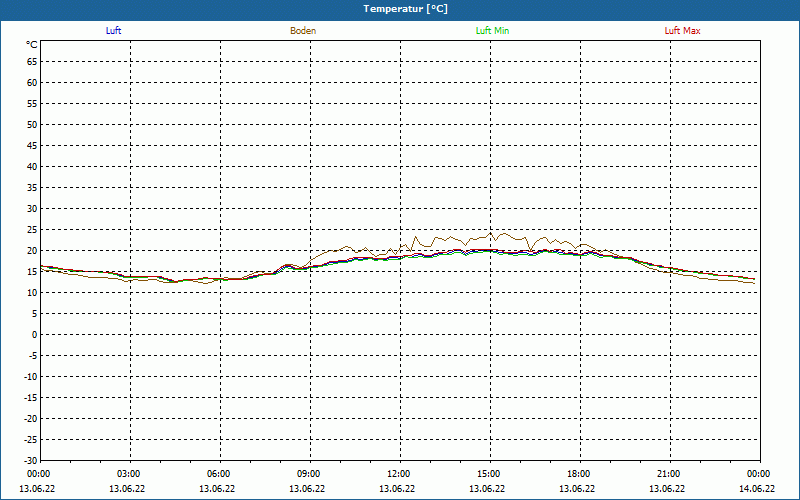
Task: Click the Temperatur [°C] chart title
Action: (406, 9)
